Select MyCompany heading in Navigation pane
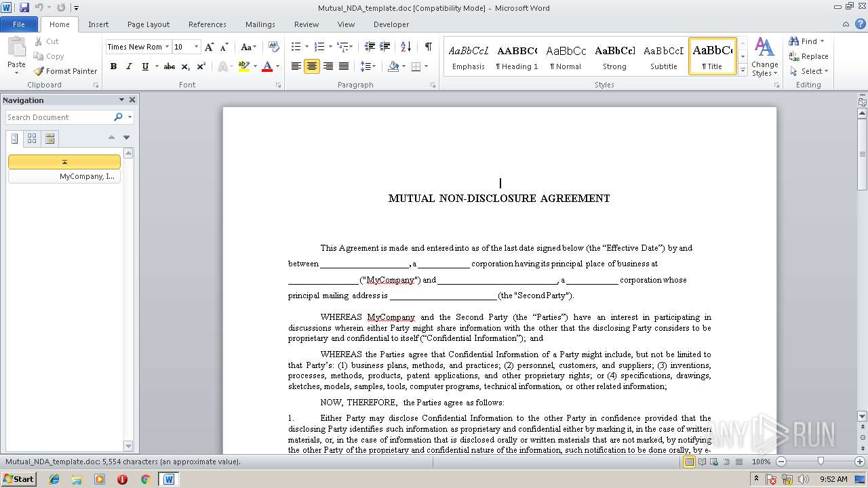The height and width of the screenshot is (488, 868). click(x=64, y=176)
